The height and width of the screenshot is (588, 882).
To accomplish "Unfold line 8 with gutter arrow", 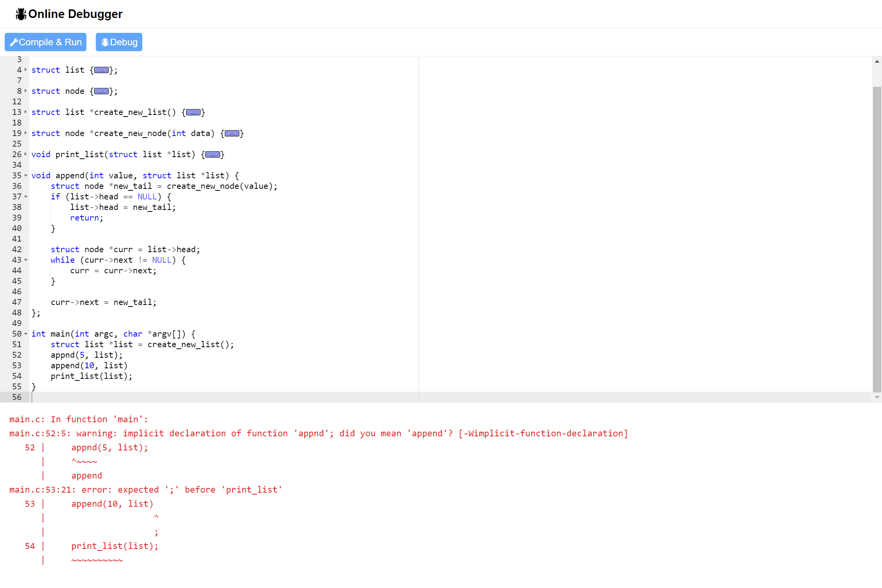I will coord(26,91).
